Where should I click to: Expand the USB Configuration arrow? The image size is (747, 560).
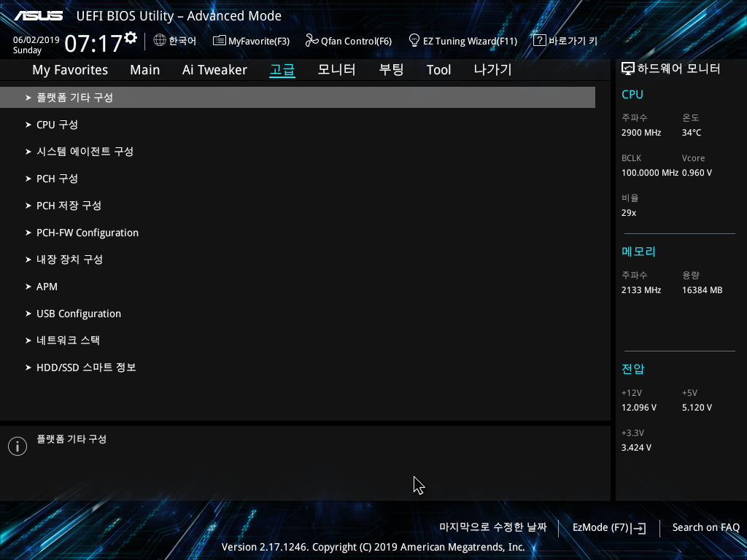tap(28, 314)
